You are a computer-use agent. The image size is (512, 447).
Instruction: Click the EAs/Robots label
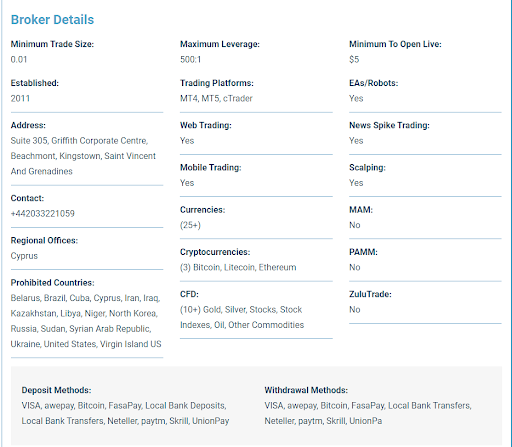(374, 83)
